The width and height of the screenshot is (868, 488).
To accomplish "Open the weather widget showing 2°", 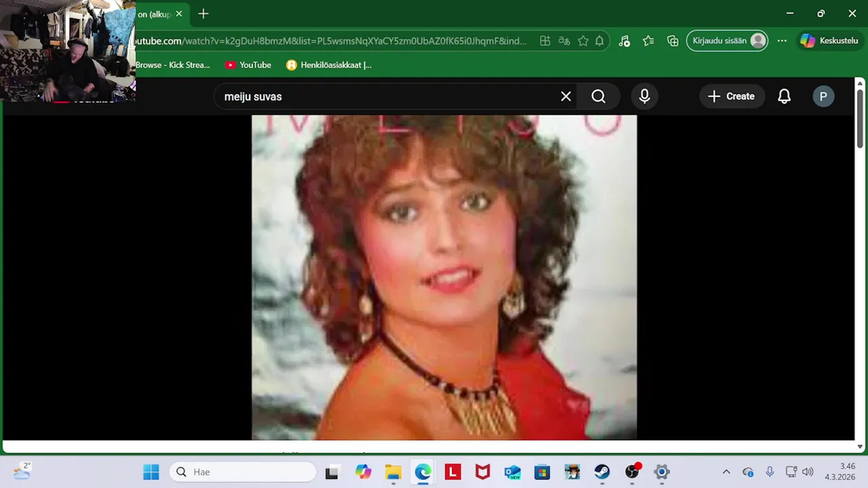I will [x=22, y=471].
